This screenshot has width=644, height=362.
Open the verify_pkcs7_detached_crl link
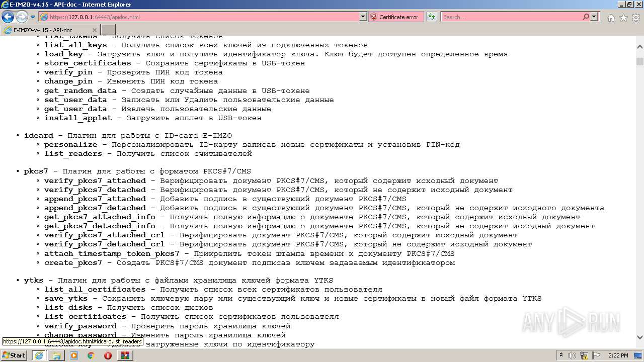[104, 244]
